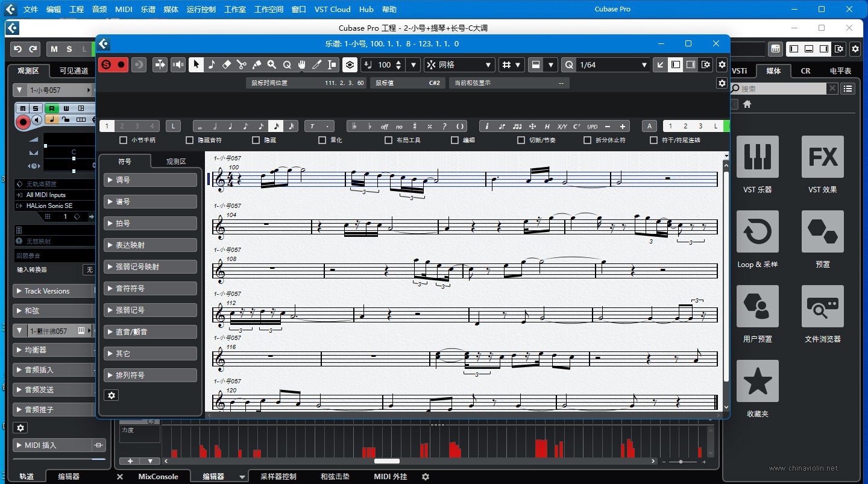Select the Insert Note tool
The width and height of the screenshot is (868, 484).
tap(212, 64)
